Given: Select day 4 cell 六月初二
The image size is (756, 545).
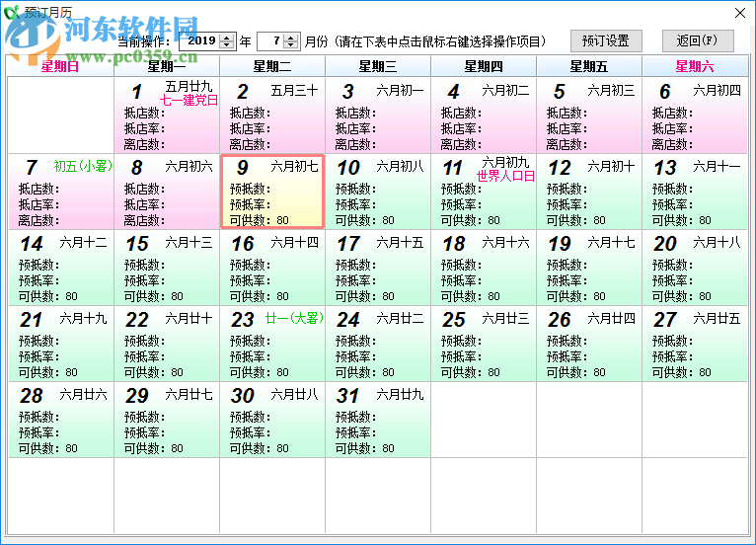Looking at the screenshot, I should pos(484,116).
